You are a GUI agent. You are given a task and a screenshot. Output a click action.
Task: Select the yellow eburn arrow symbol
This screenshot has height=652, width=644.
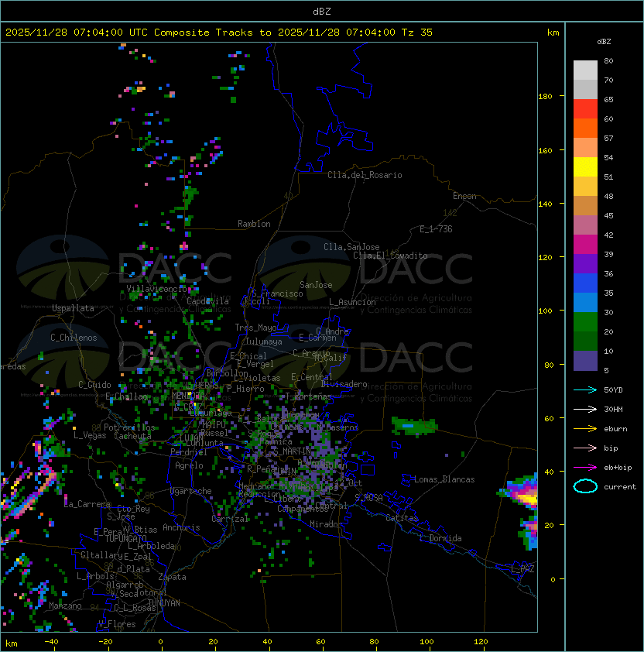(585, 428)
